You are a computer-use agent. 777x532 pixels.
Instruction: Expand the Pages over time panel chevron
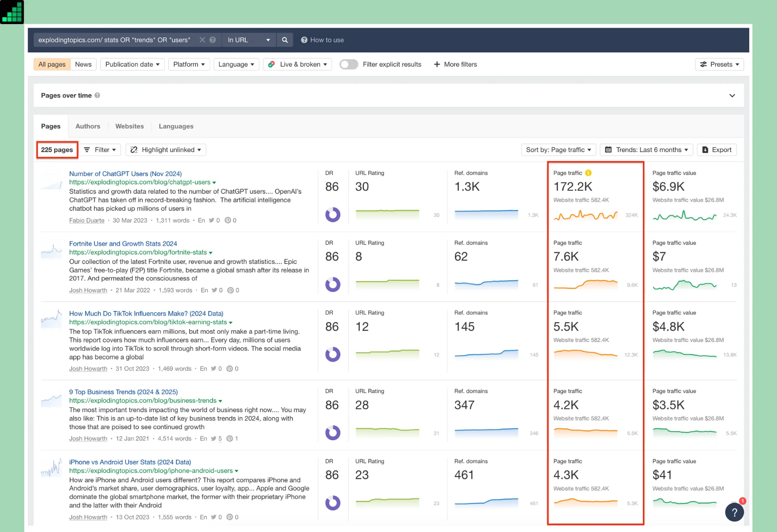click(x=732, y=95)
